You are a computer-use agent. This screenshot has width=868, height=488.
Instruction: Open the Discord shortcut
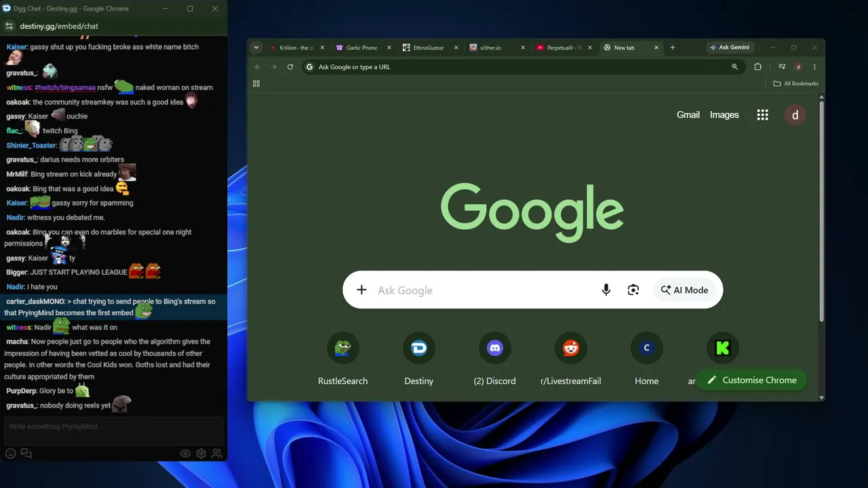pyautogui.click(x=495, y=359)
